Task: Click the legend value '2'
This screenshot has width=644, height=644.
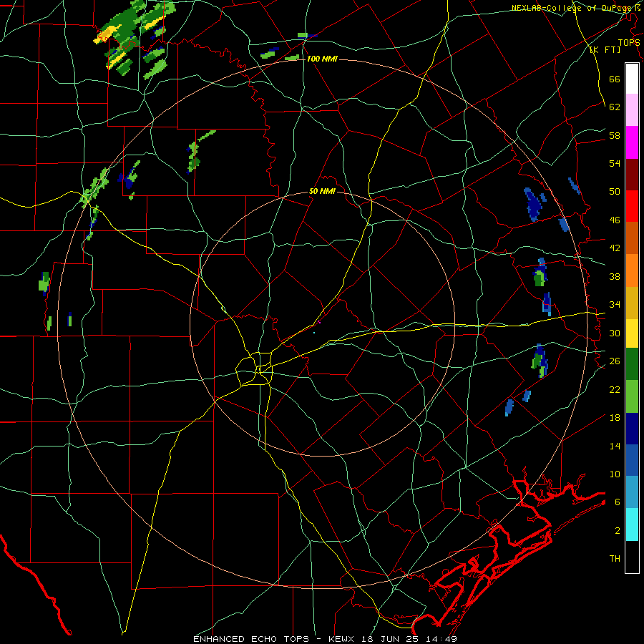Action: click(618, 531)
